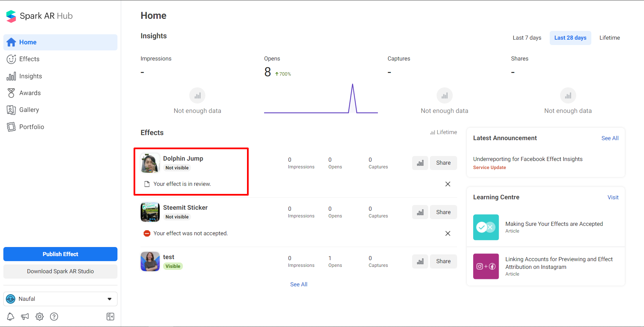Click Captures no-data chart icon
Viewport: 644px width, 327px height.
(444, 96)
